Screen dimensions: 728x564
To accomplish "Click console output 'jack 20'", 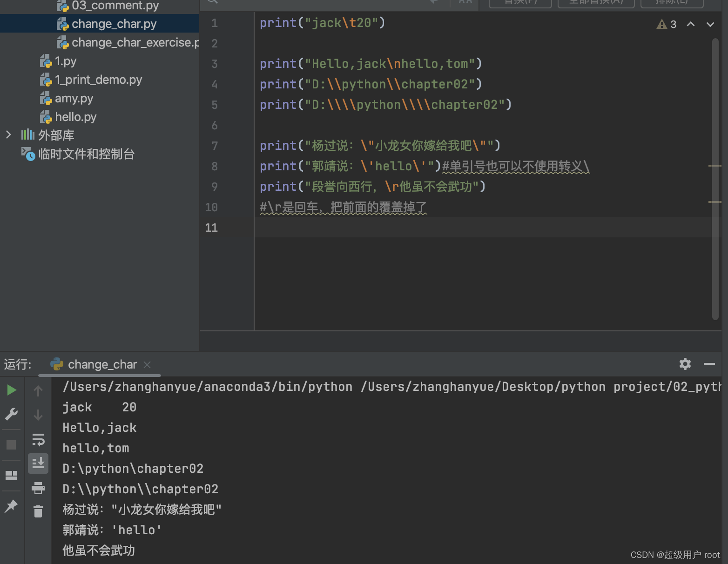I will (x=100, y=407).
